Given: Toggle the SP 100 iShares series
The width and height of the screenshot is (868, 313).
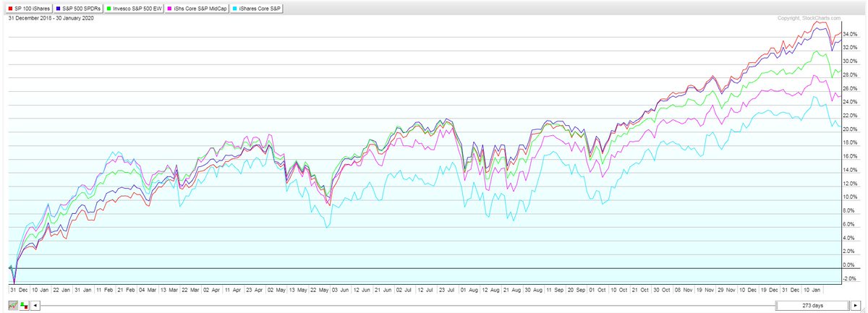Looking at the screenshot, I should (x=28, y=8).
